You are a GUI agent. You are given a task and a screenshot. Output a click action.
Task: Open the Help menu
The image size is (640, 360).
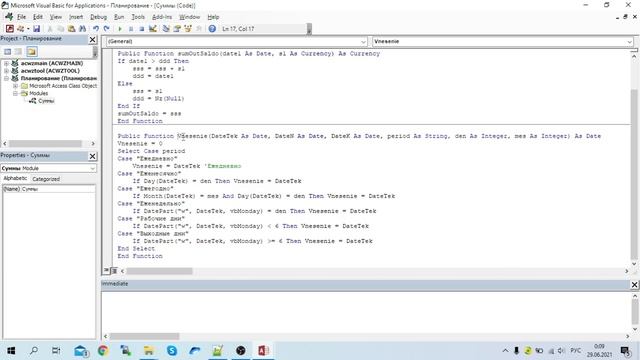coord(213,17)
